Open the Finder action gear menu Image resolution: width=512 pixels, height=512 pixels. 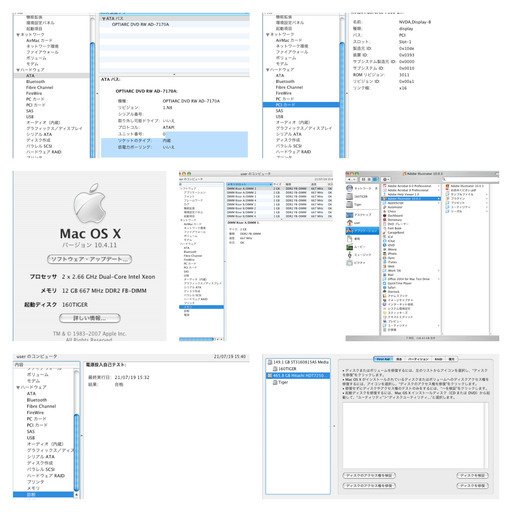[x=386, y=179]
